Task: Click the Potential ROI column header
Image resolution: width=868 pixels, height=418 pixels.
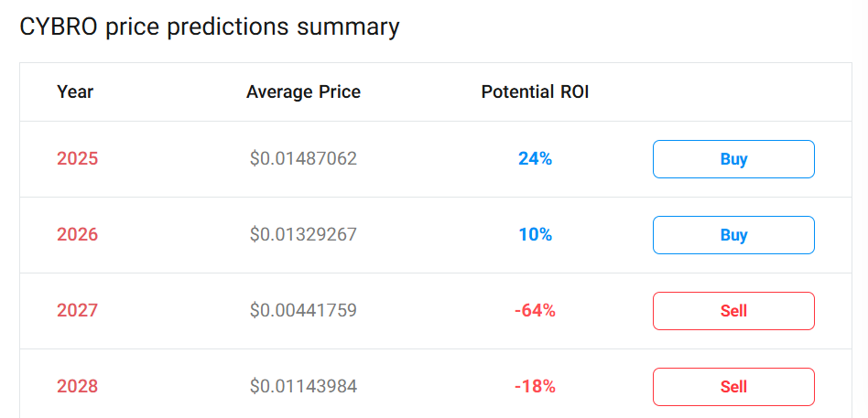Action: click(535, 91)
